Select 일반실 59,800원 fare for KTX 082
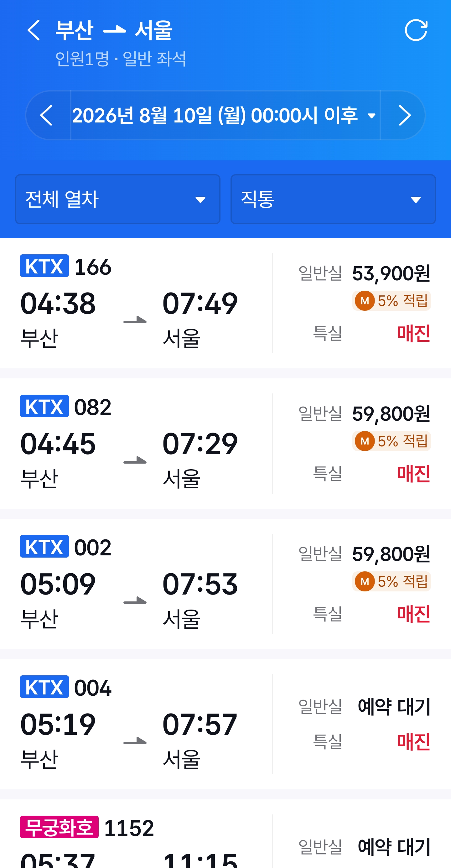Image resolution: width=451 pixels, height=868 pixels. coord(364,413)
